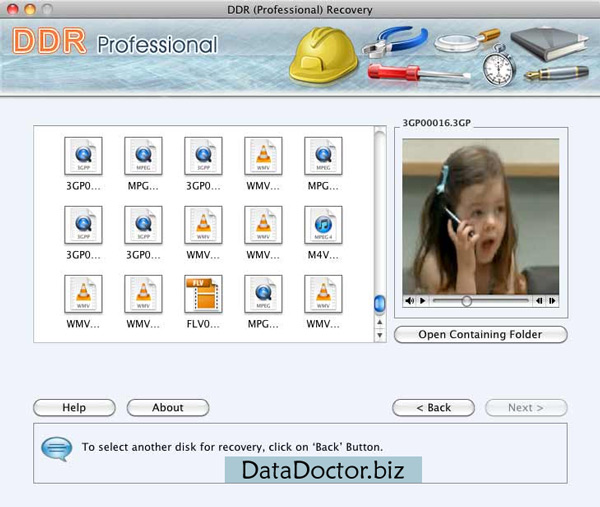600x507 pixels.
Task: Click the file list scrollbar thumb
Action: point(379,303)
